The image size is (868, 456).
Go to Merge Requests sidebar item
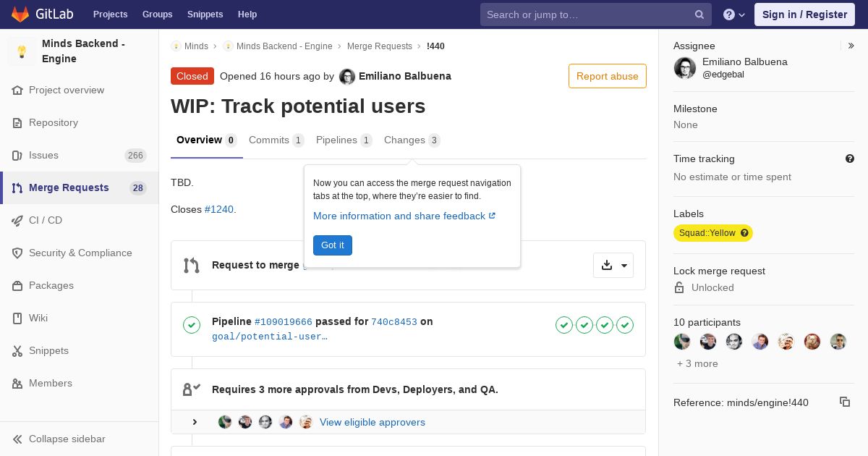click(80, 187)
